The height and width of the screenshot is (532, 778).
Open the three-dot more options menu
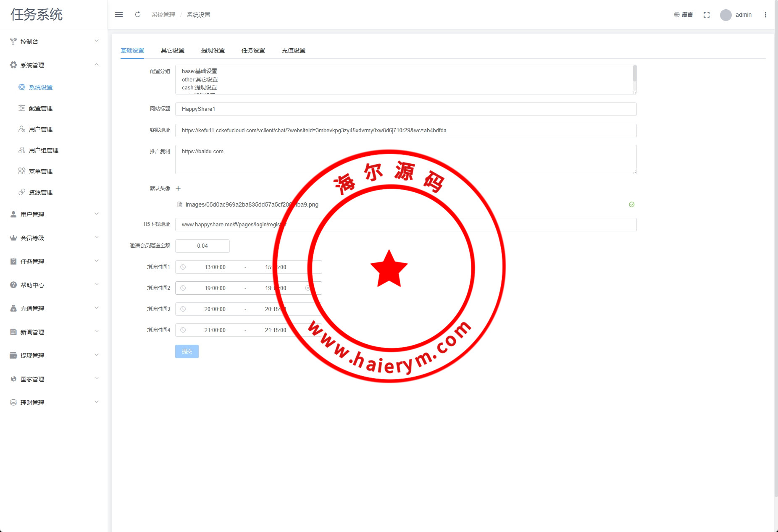point(765,15)
